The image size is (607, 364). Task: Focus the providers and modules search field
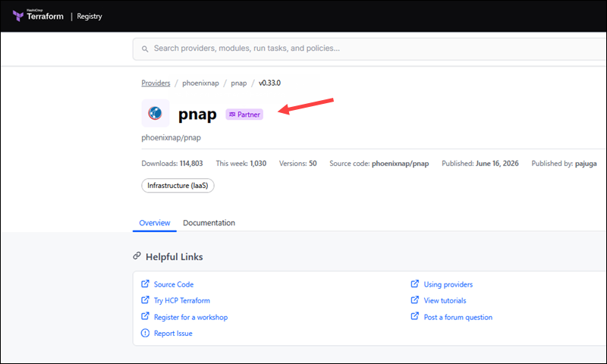[x=370, y=49]
